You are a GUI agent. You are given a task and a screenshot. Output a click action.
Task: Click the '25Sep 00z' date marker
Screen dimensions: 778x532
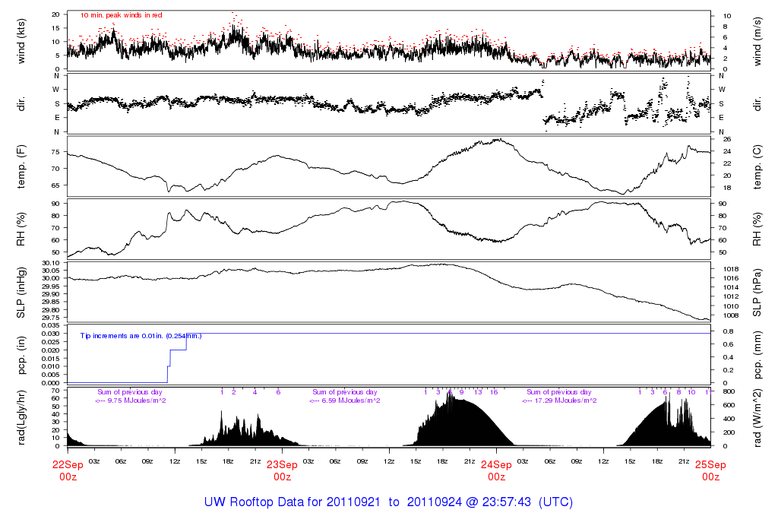pyautogui.click(x=710, y=470)
